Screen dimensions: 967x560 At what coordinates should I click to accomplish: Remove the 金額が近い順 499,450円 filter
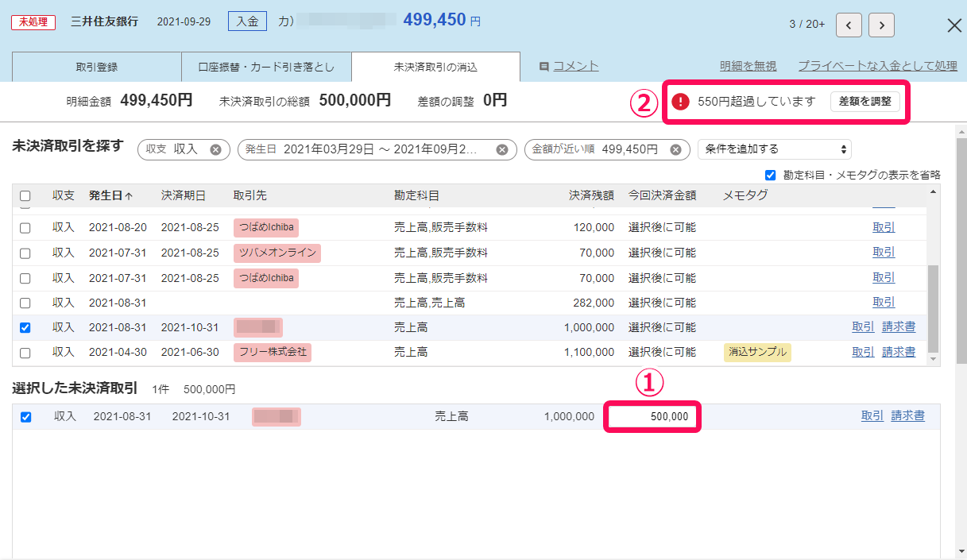coord(675,149)
